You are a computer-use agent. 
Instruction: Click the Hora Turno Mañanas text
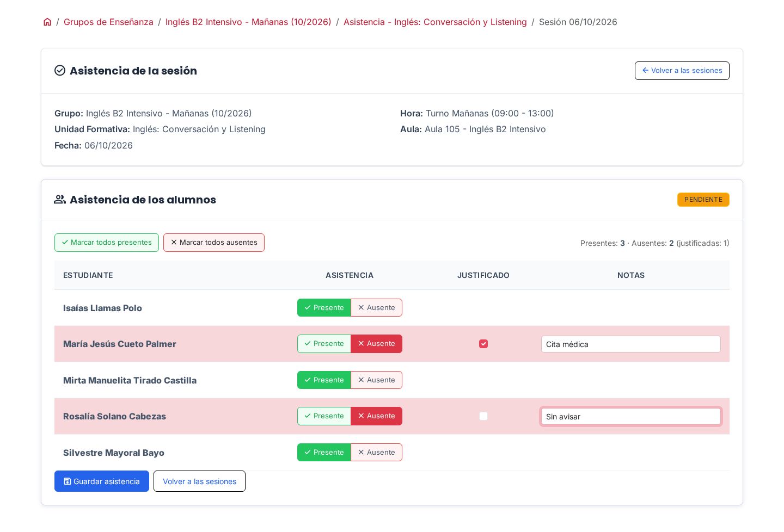coord(477,113)
